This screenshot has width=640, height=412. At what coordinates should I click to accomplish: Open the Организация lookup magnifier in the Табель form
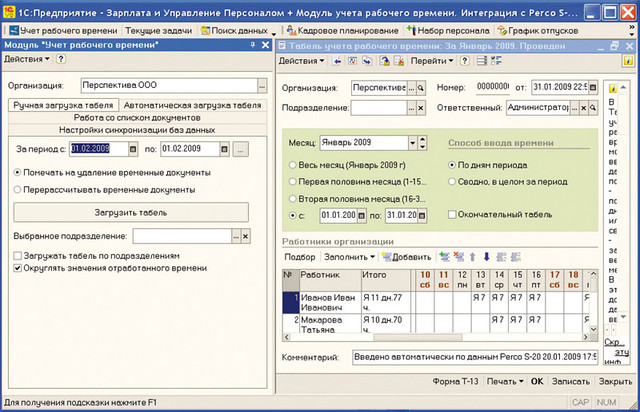coord(421,87)
